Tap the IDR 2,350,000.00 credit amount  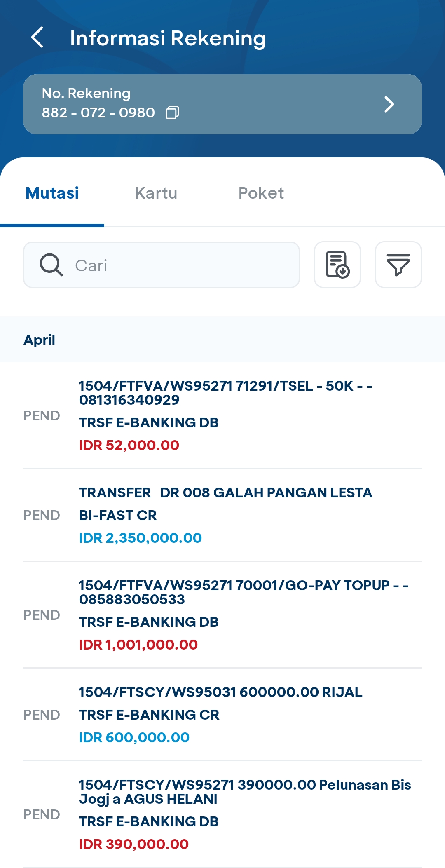click(140, 538)
